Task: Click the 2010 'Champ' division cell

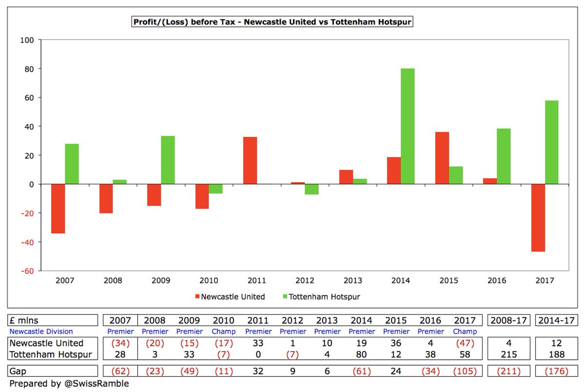Action: coord(224,332)
